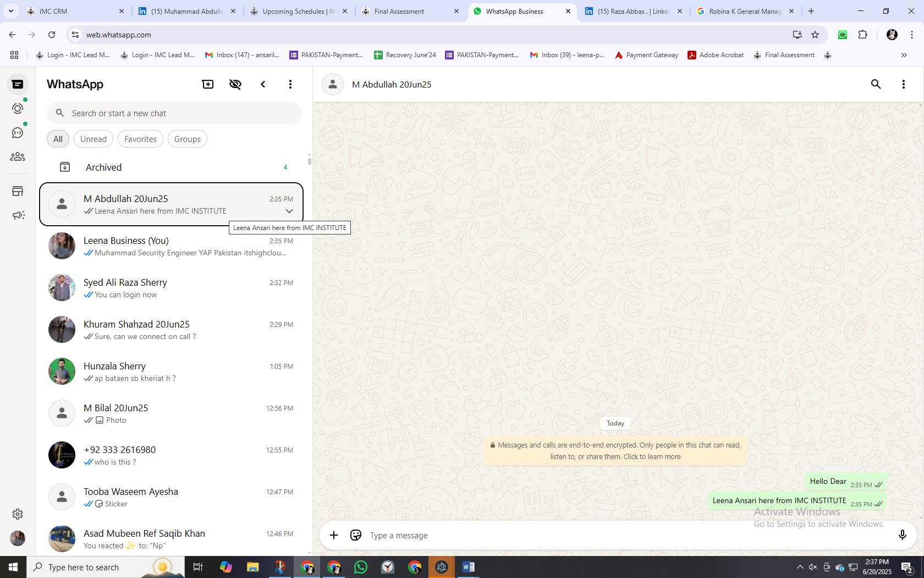The image size is (924, 578).
Task: Open chat options chevron on M Abdullah 20Jun25
Action: click(289, 211)
